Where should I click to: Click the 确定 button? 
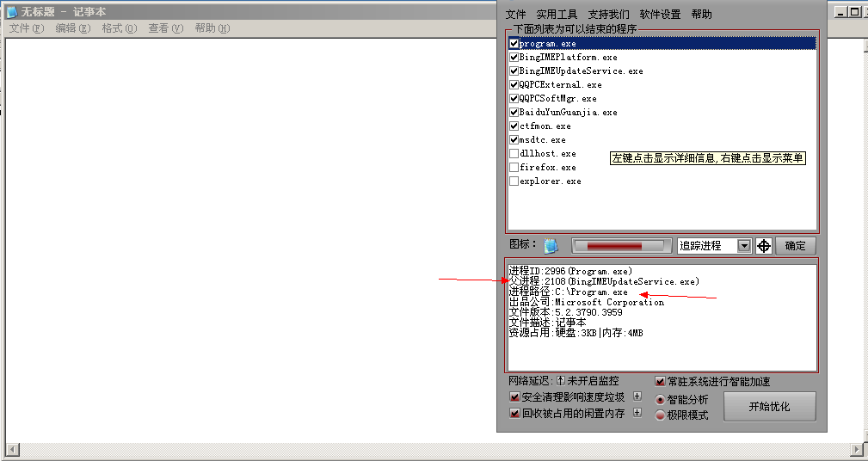point(796,246)
